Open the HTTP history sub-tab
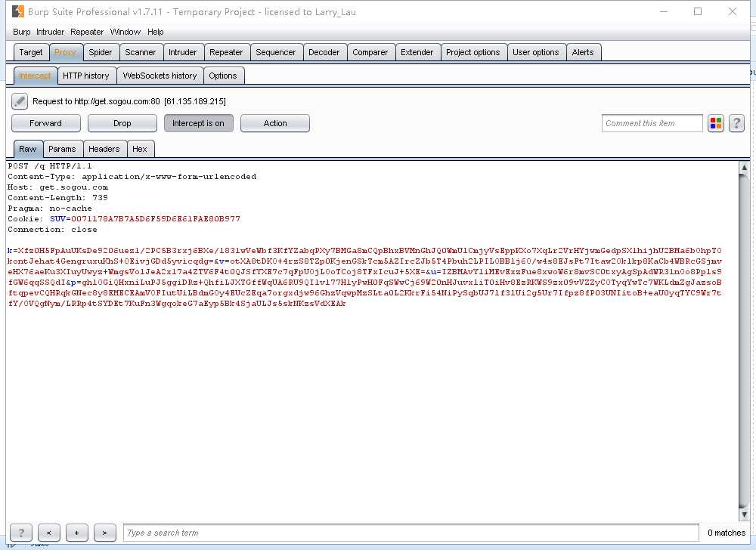This screenshot has width=756, height=550. 86,76
